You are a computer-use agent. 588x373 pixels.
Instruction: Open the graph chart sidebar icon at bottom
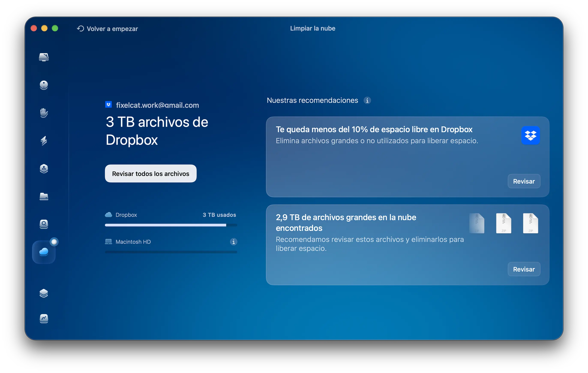pyautogui.click(x=44, y=319)
